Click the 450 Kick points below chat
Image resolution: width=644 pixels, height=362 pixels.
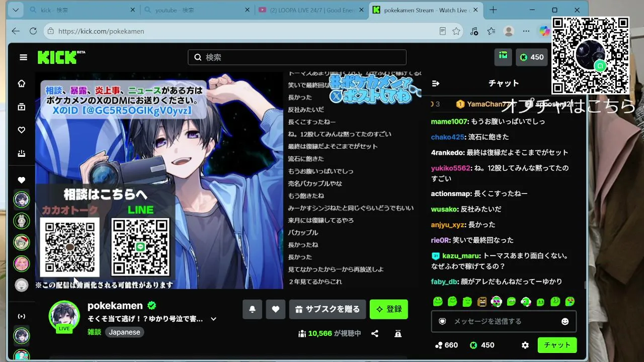click(x=482, y=345)
